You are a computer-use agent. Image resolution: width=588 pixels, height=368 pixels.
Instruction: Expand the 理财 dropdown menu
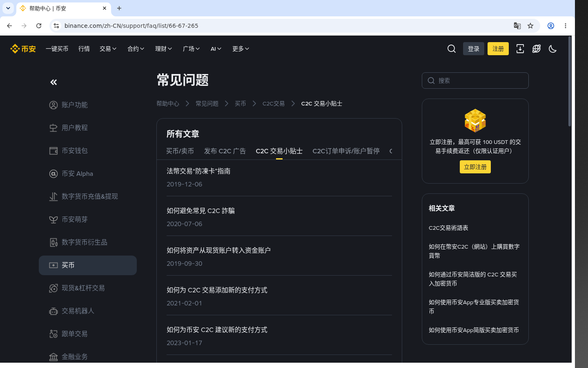(x=164, y=49)
